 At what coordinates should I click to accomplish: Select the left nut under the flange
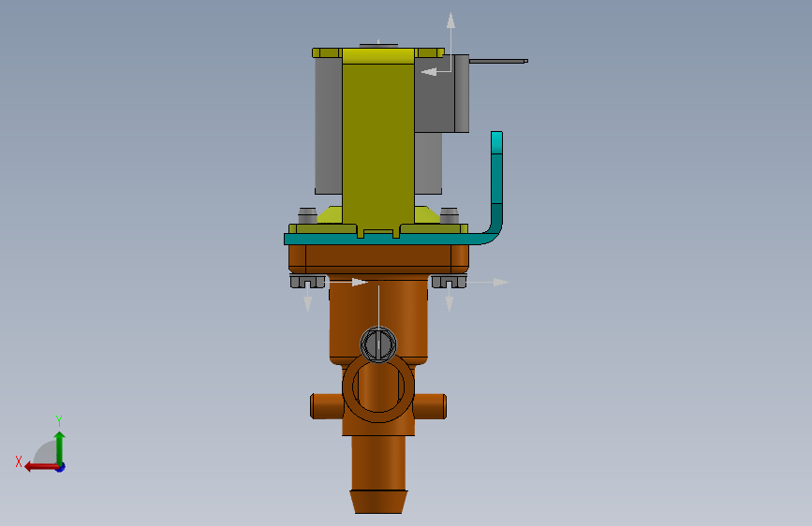click(307, 282)
